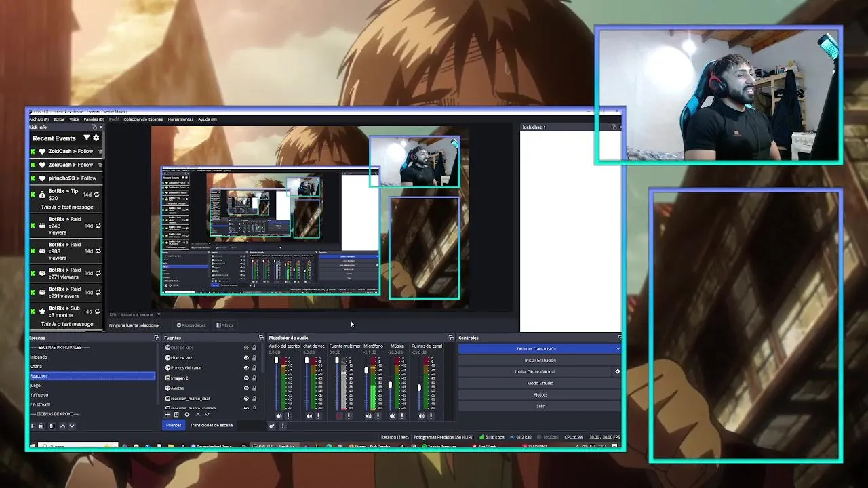This screenshot has height=488, width=868.
Task: Click the Salir button
Action: [x=540, y=406]
